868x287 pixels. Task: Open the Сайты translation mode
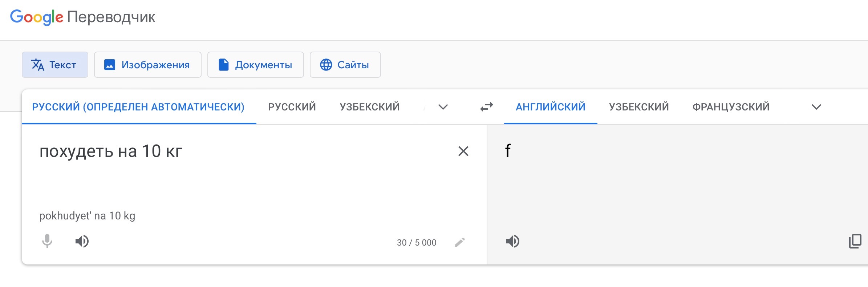point(345,65)
